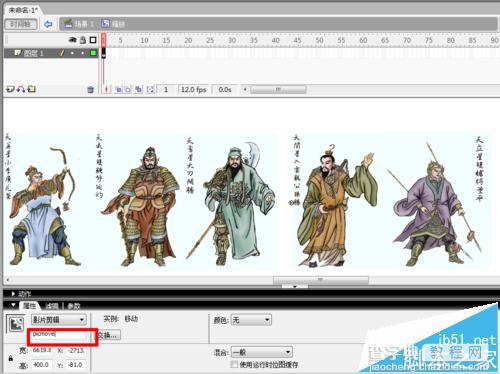
Task: Click the back arrow icon beside the timeline button
Action: [x=48, y=24]
